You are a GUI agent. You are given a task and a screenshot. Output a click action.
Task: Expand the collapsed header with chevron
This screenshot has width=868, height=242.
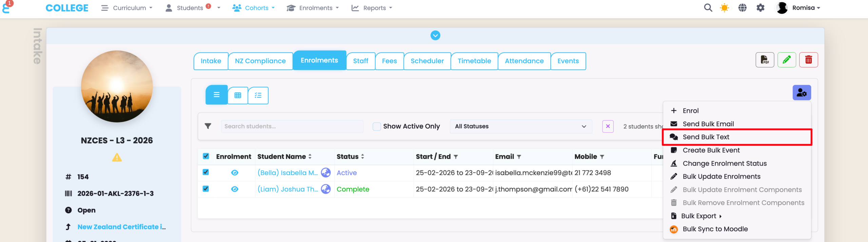(435, 35)
